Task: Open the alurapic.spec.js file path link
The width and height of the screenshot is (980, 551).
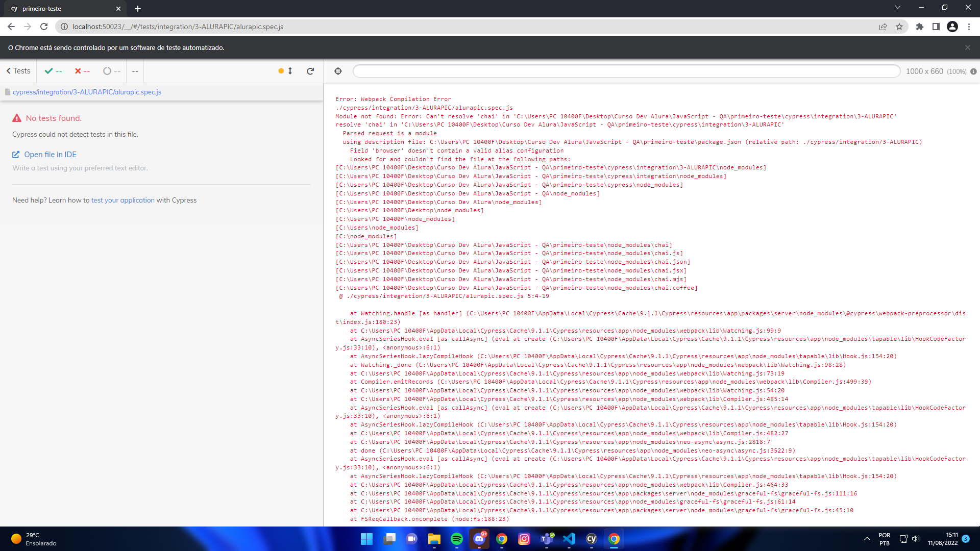Action: click(x=87, y=92)
